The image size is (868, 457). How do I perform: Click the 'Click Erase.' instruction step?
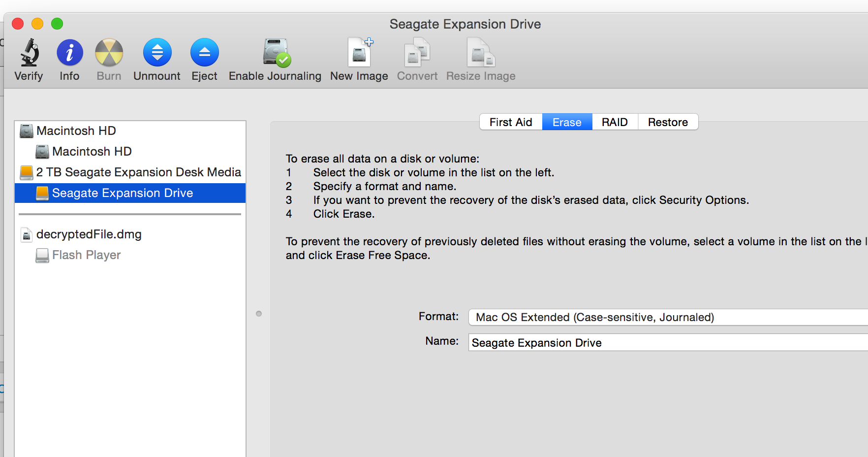pos(344,214)
